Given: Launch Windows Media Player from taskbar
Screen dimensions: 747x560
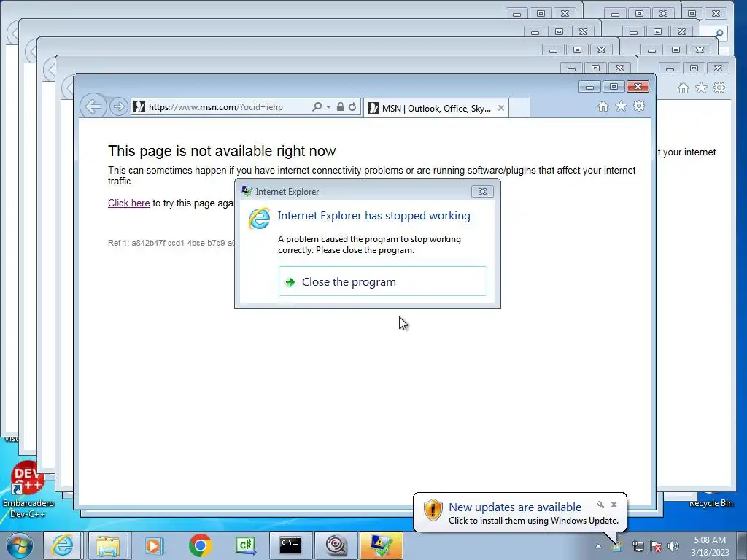Looking at the screenshot, I should (153, 545).
